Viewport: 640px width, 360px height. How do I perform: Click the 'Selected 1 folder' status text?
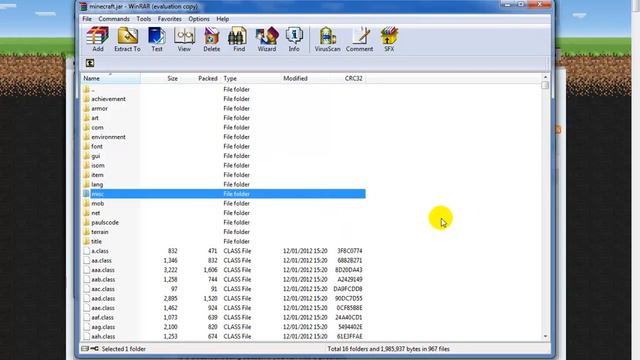[x=124, y=349]
